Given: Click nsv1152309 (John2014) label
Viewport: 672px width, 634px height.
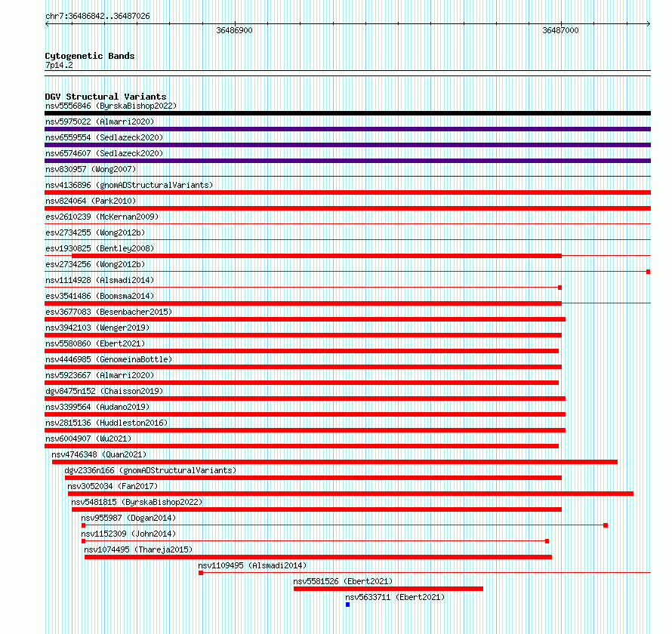Looking at the screenshot, I should tap(128, 534).
